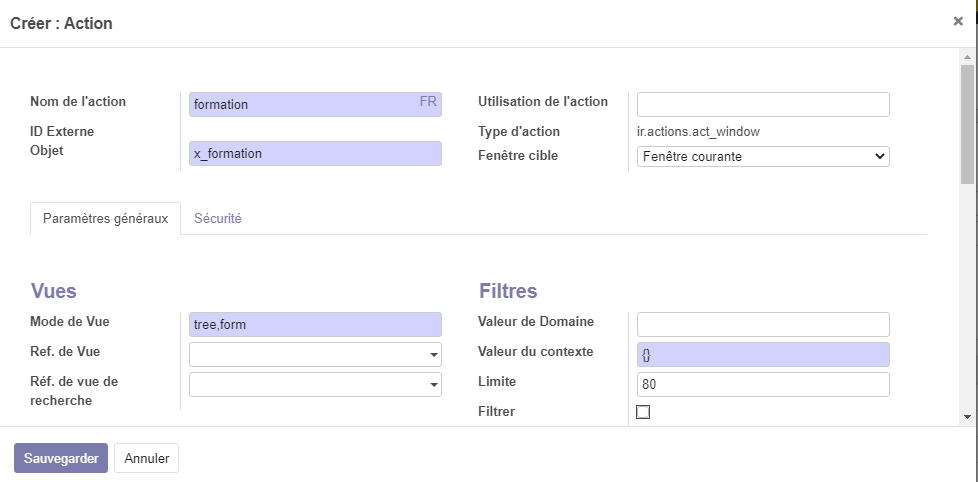The image size is (978, 482).
Task: Toggle the Filtrer checkbox
Action: coord(643,412)
